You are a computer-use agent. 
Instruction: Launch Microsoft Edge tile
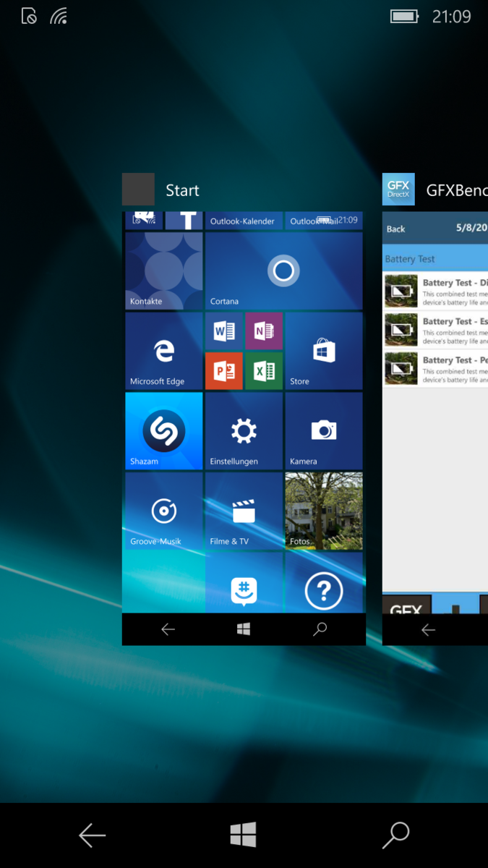164,351
